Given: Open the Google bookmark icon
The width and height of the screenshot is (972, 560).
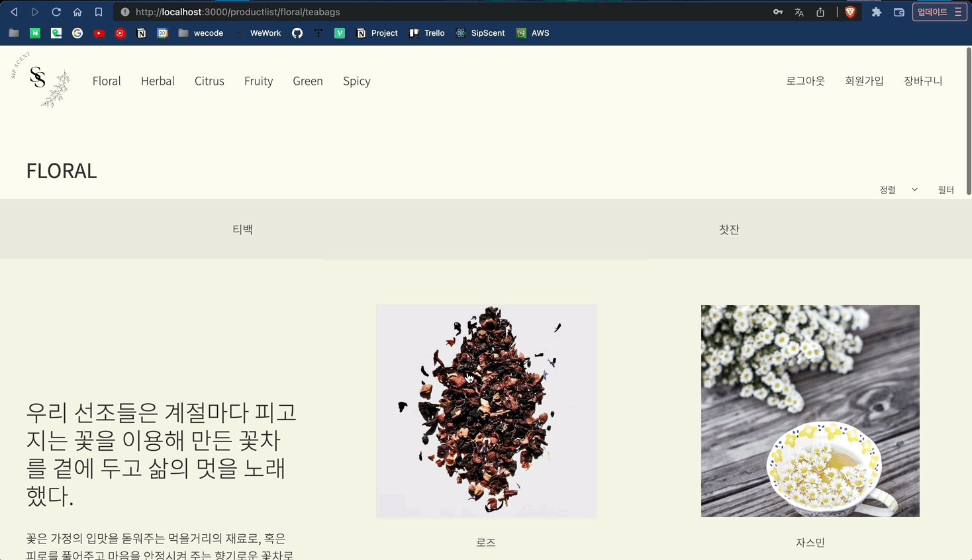Looking at the screenshot, I should click(77, 33).
